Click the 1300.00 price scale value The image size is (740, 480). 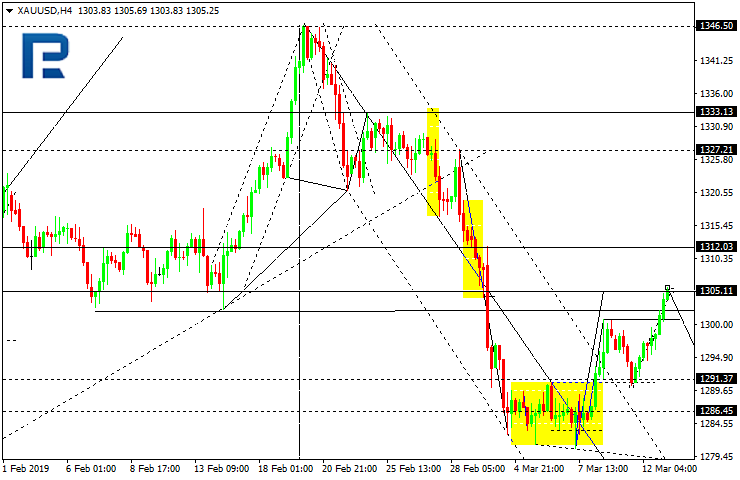716,325
